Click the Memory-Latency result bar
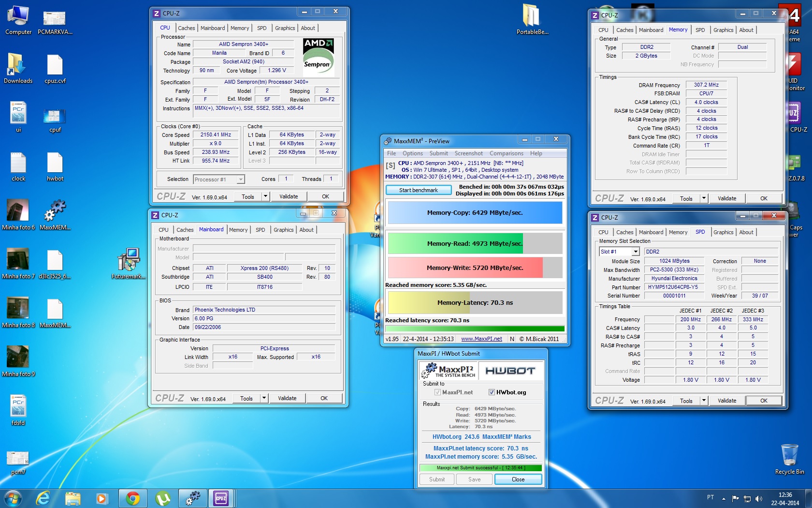The image size is (812, 508). (475, 303)
